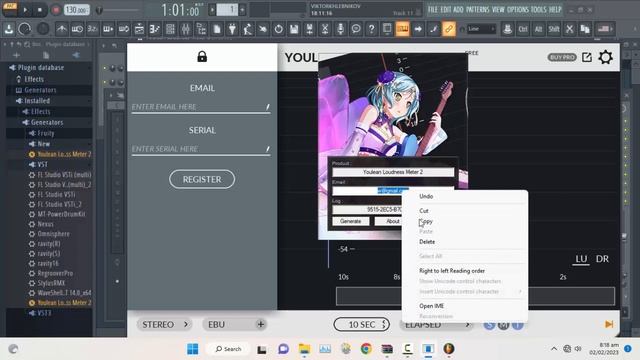The image size is (640, 360).
Task: Start playback with the FL Studio play button
Action: 25,9
